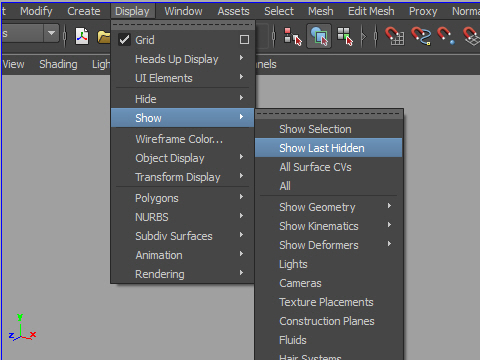Open the Create menu
Image resolution: width=480 pixels, height=360 pixels.
tap(84, 11)
